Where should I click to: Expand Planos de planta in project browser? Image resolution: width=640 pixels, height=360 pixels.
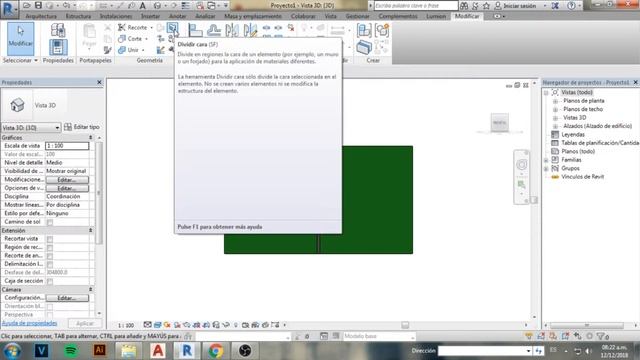(555, 101)
